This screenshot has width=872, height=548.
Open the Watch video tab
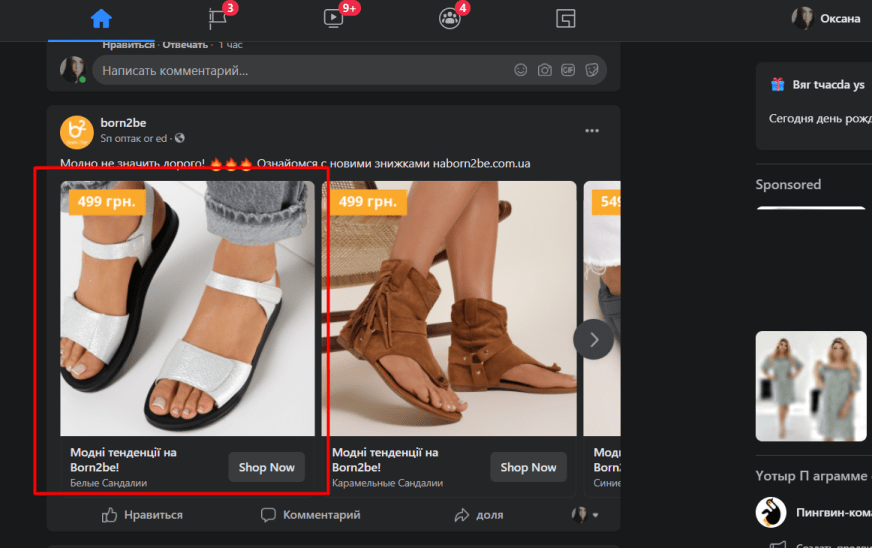(x=333, y=19)
